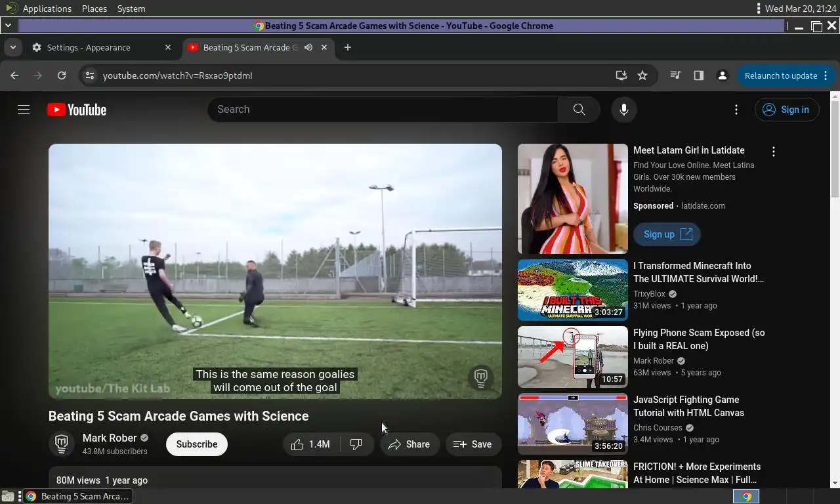Open ad options three-dot menu

coord(774,152)
